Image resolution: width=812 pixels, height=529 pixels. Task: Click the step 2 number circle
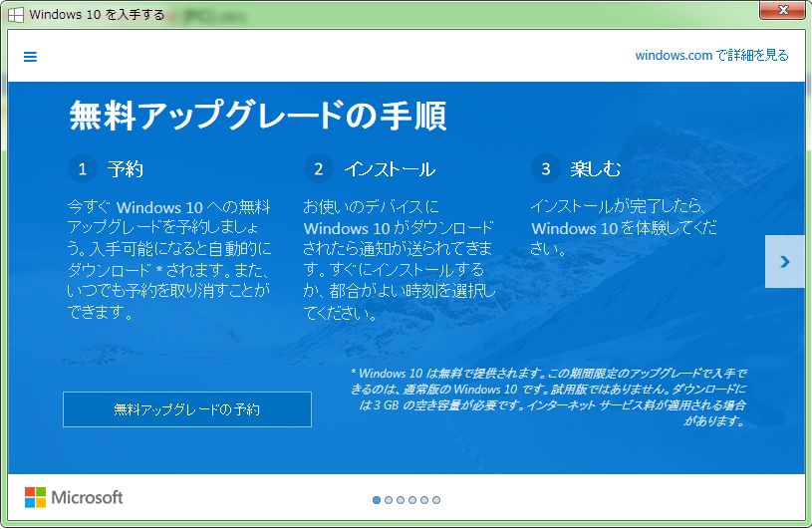click(319, 168)
